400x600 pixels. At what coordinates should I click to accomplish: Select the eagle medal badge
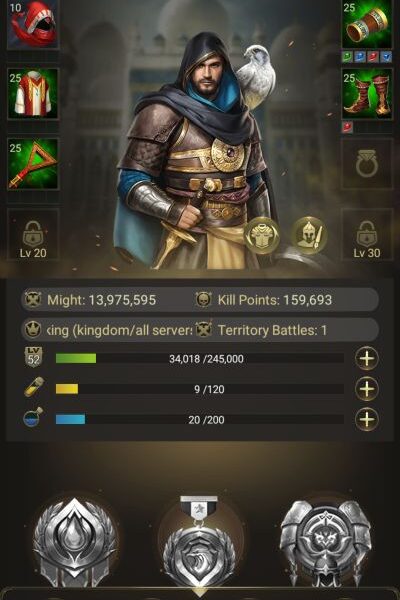(199, 545)
